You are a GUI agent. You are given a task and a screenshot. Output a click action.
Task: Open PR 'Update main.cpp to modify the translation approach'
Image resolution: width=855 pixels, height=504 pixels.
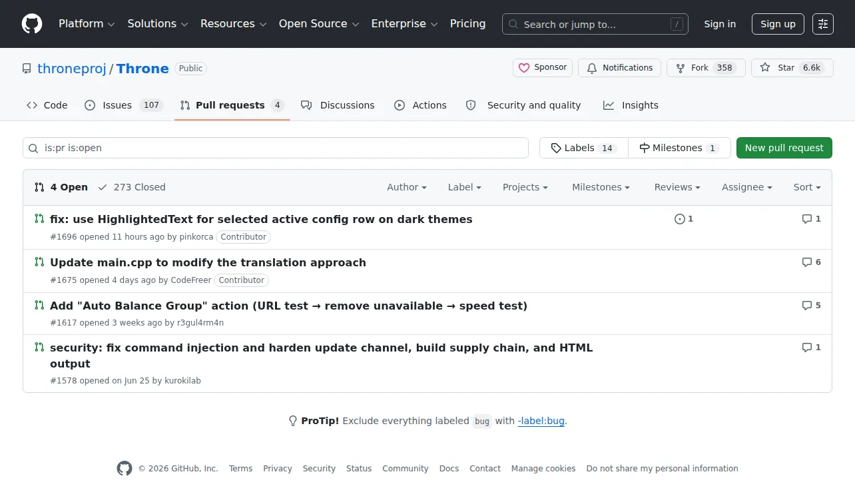pos(208,262)
